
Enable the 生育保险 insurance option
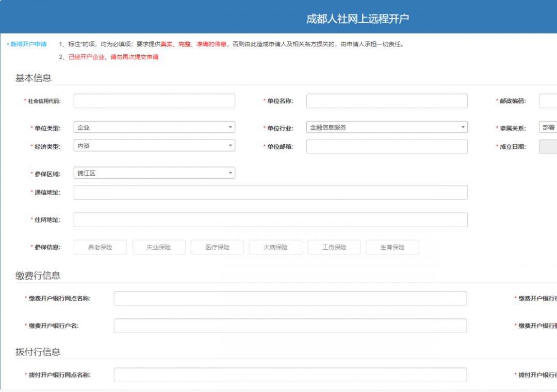coord(392,247)
